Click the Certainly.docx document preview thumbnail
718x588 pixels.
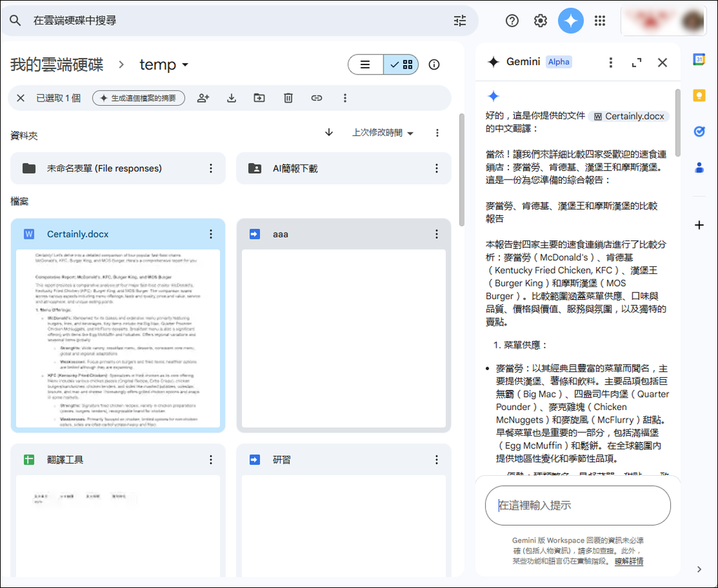point(118,339)
